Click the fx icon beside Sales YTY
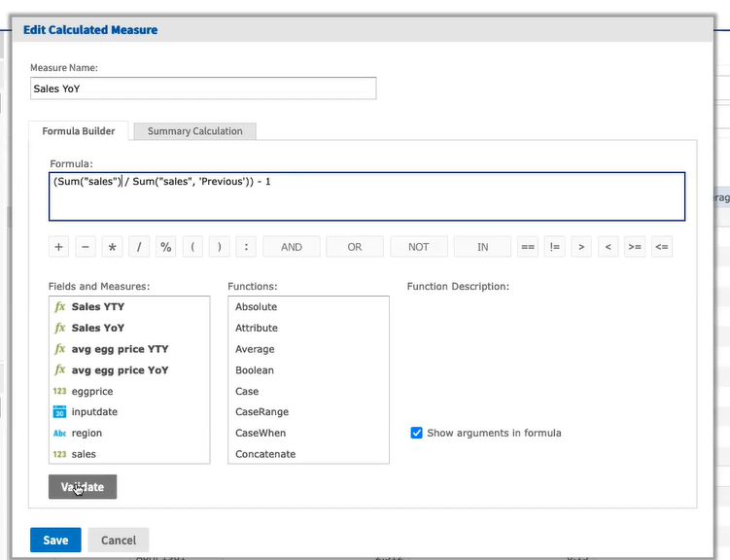 pos(59,307)
